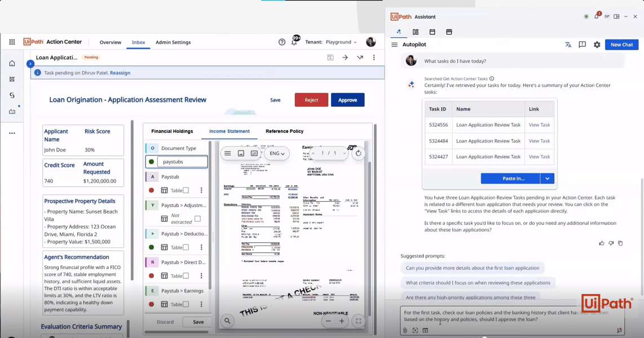Open document viewer hamburger menu
The image size is (644, 338).
(227, 153)
